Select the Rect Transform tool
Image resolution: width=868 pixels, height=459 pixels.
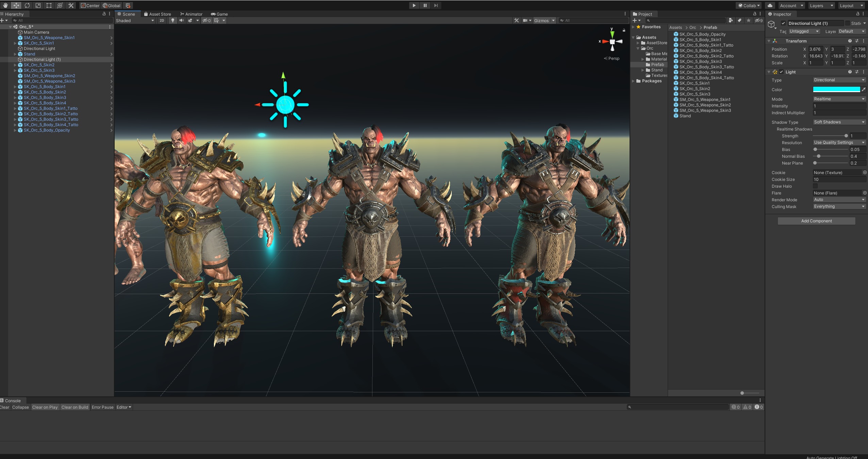point(49,5)
